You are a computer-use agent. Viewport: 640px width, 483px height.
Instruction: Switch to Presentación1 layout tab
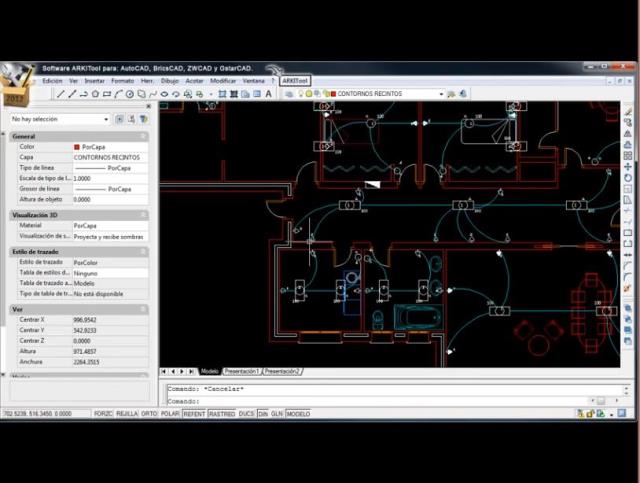pos(242,372)
